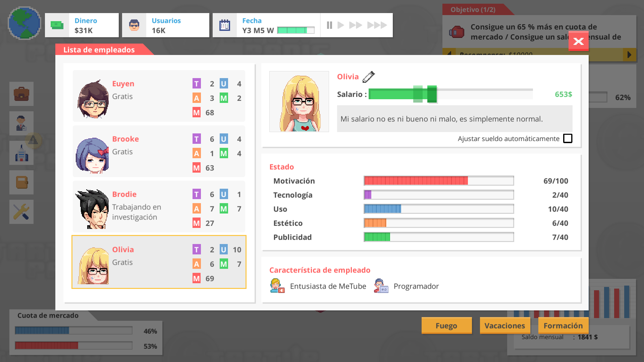Open the tools panel in the sidebar
Screen dimensions: 644x362
coord(21,212)
